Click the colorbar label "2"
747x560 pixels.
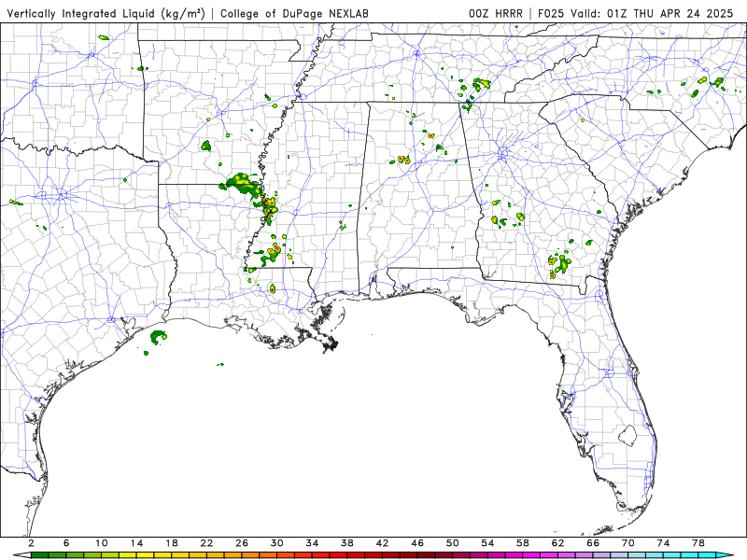pos(31,543)
